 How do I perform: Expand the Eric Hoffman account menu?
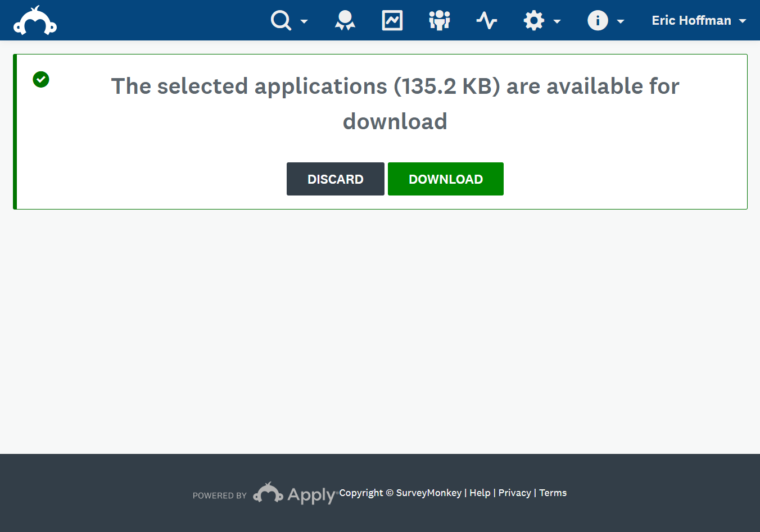[699, 21]
